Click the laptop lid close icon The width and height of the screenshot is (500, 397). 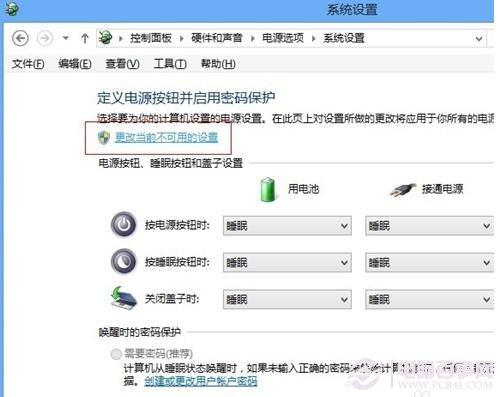tap(123, 298)
